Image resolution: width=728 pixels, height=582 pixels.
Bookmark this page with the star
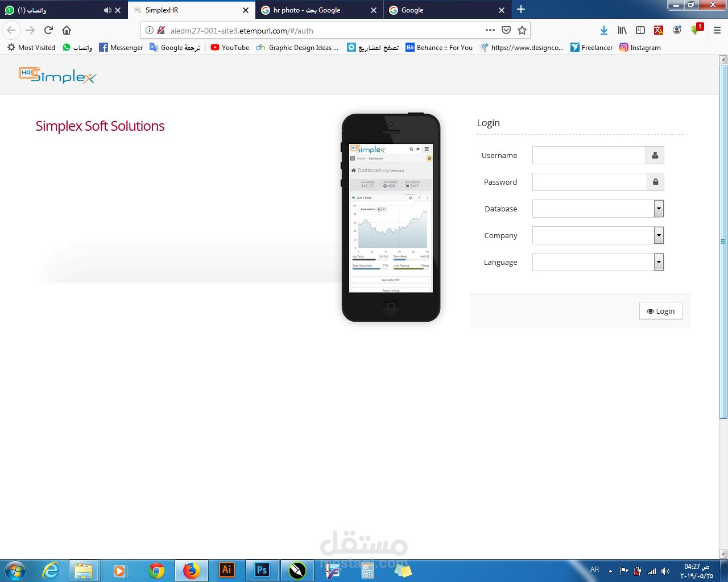coord(522,30)
